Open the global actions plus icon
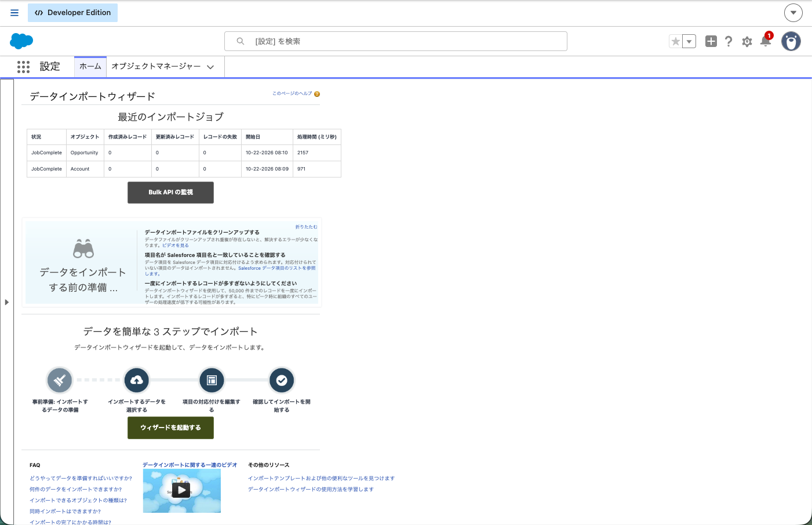 (x=711, y=41)
